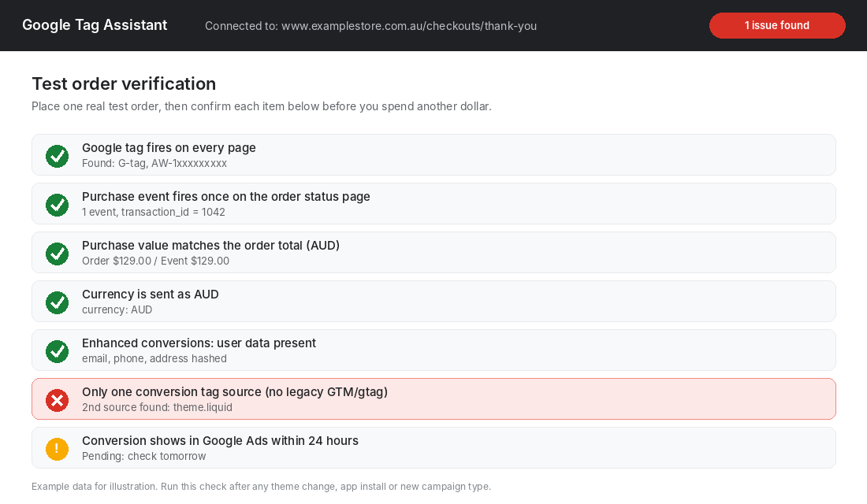The width and height of the screenshot is (867, 504).
Task: Click the 'Example data for illustration' footer note
Action: pyautogui.click(x=261, y=487)
